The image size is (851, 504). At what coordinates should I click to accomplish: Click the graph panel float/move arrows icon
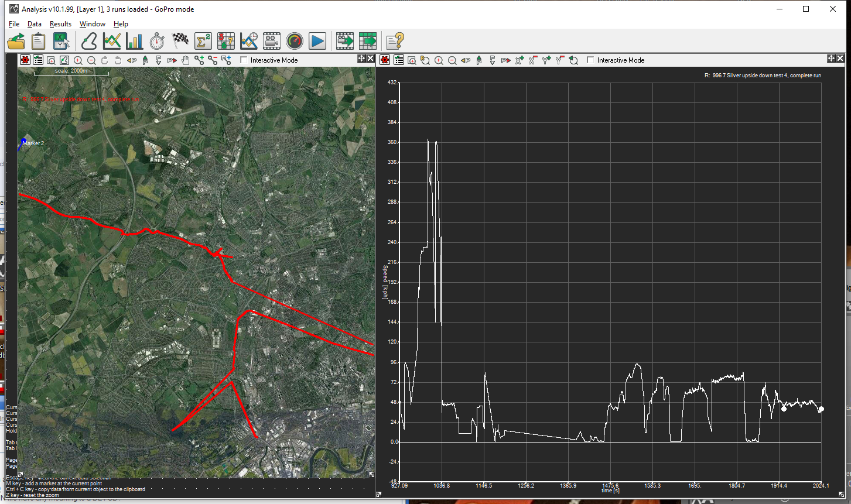831,59
